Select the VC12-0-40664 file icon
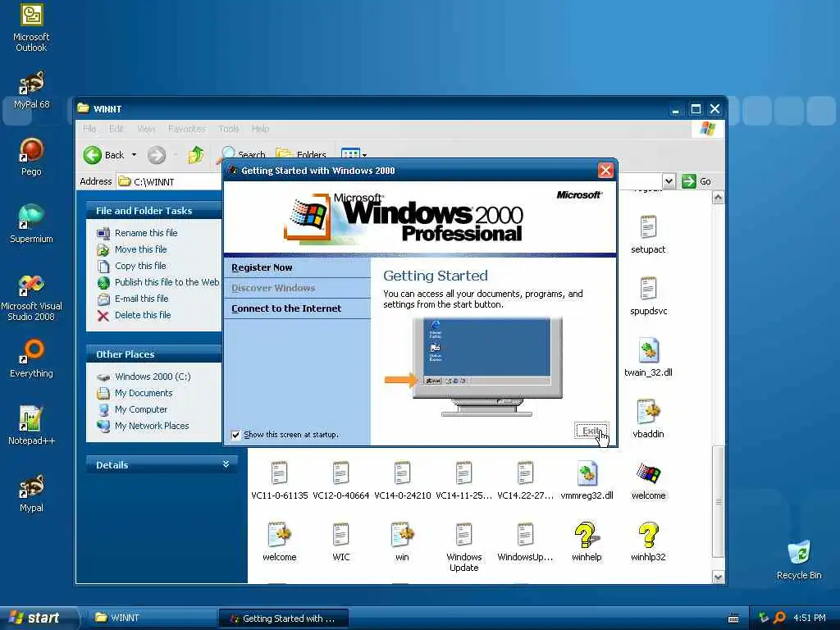840x630 pixels. pyautogui.click(x=340, y=481)
